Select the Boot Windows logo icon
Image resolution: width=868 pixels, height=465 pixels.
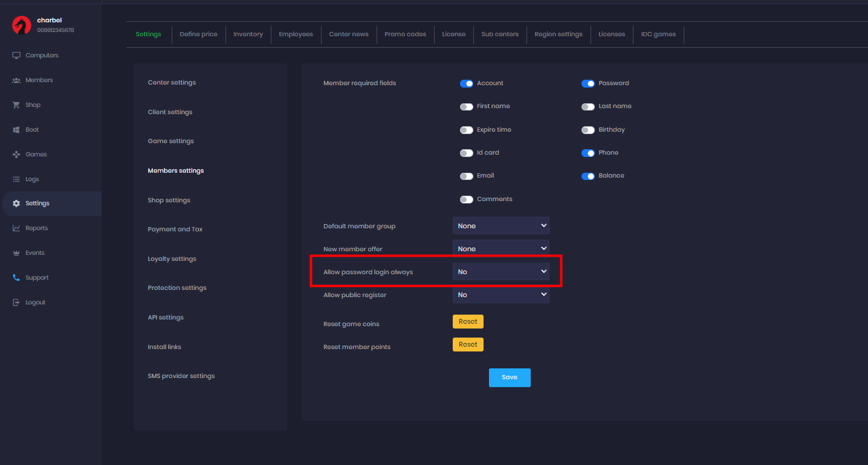coord(16,130)
